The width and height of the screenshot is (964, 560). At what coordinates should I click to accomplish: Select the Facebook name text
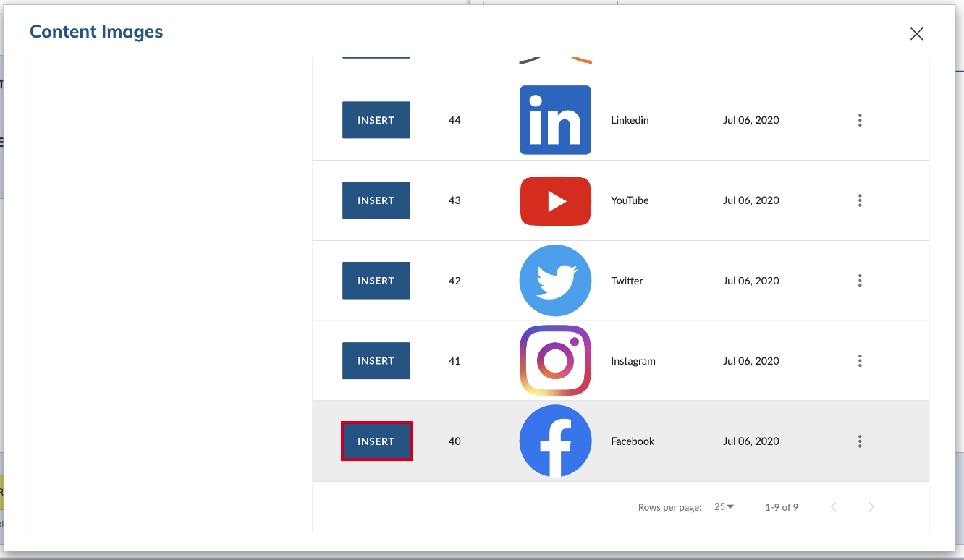(x=633, y=441)
